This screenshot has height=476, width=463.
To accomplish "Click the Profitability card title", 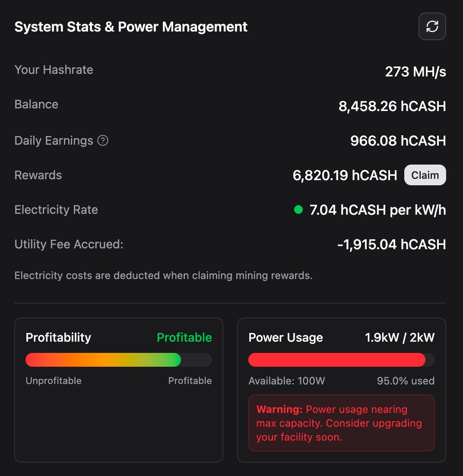I will [x=58, y=338].
